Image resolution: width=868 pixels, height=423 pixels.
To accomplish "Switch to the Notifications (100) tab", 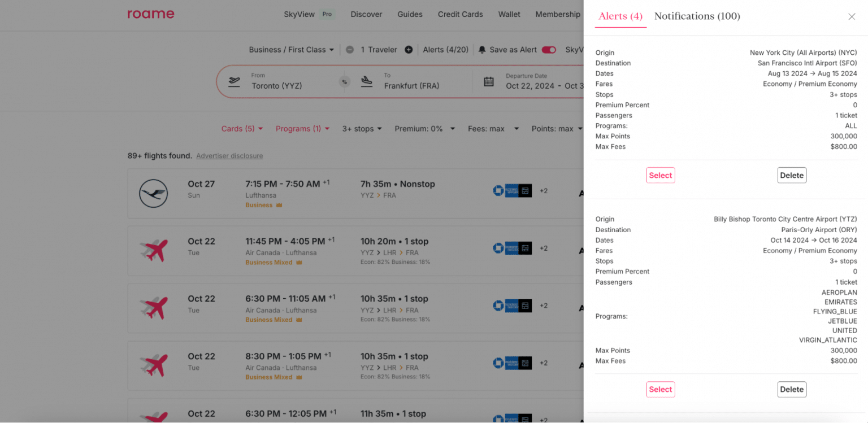I will pyautogui.click(x=697, y=16).
